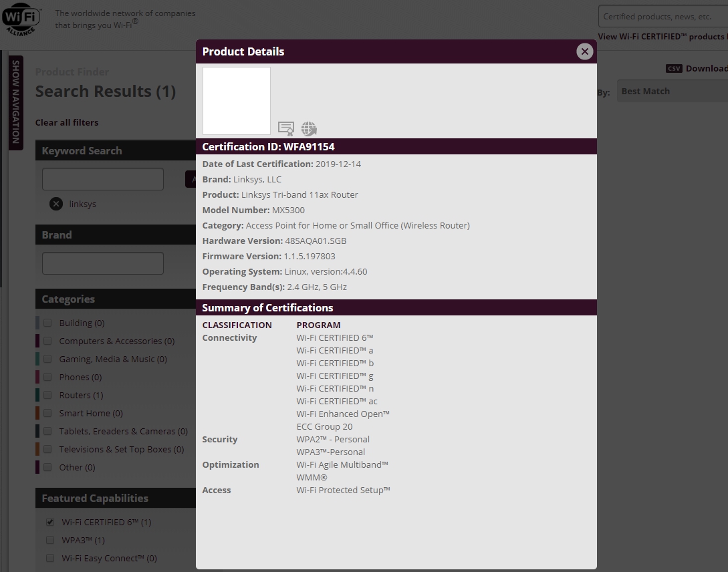Open the Best Match sort dropdown
Screen dimensions: 728x572
point(673,91)
